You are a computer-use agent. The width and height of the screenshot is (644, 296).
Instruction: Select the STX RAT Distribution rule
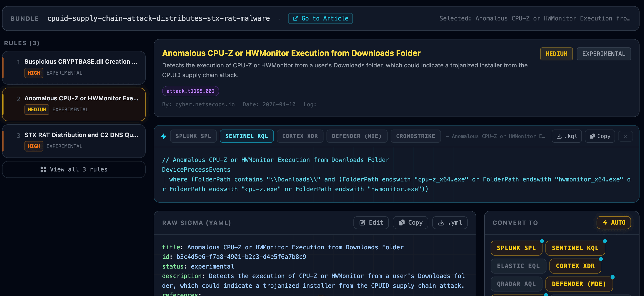[74, 141]
